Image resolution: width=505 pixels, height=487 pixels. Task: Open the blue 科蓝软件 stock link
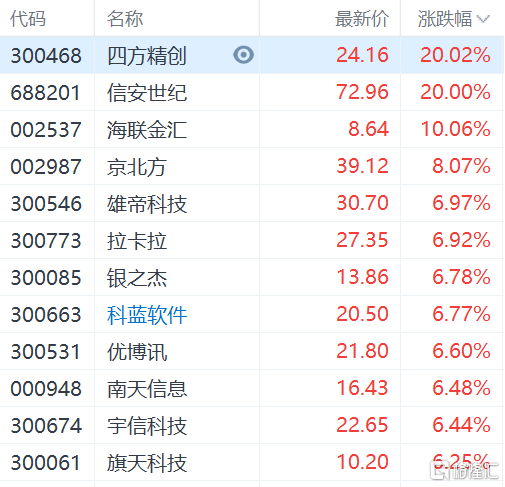(147, 315)
